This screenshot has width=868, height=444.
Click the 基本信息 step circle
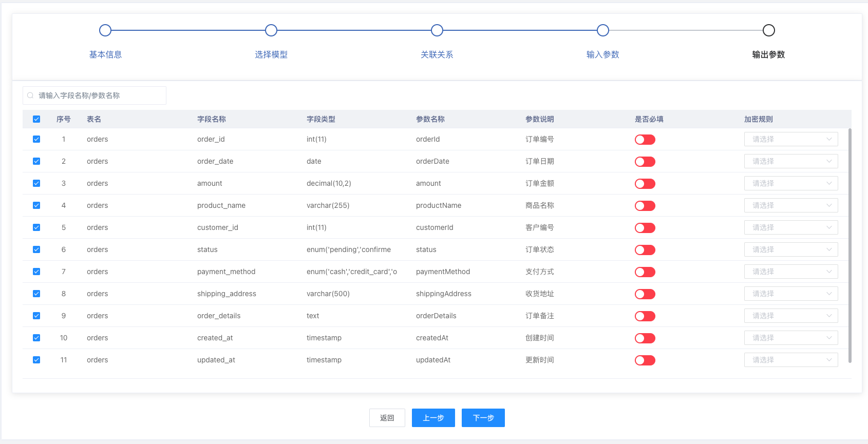(x=105, y=30)
